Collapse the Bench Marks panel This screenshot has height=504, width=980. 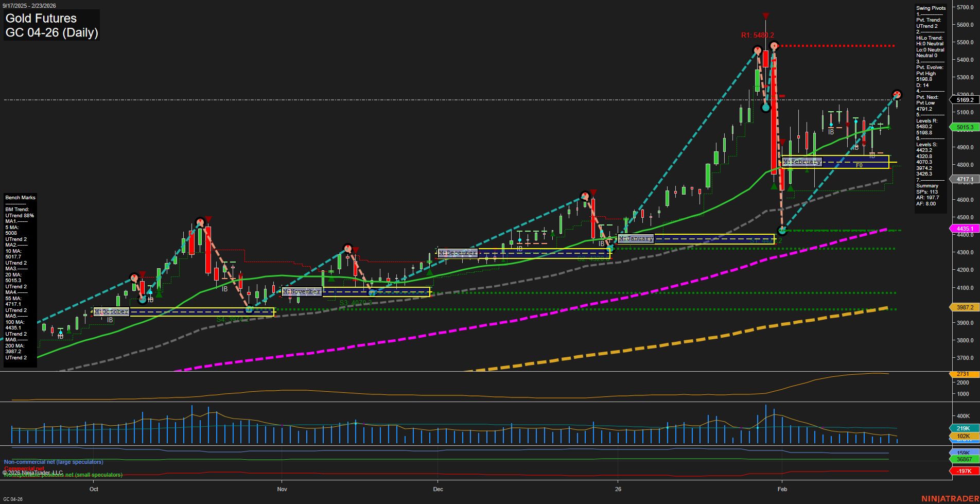point(20,197)
